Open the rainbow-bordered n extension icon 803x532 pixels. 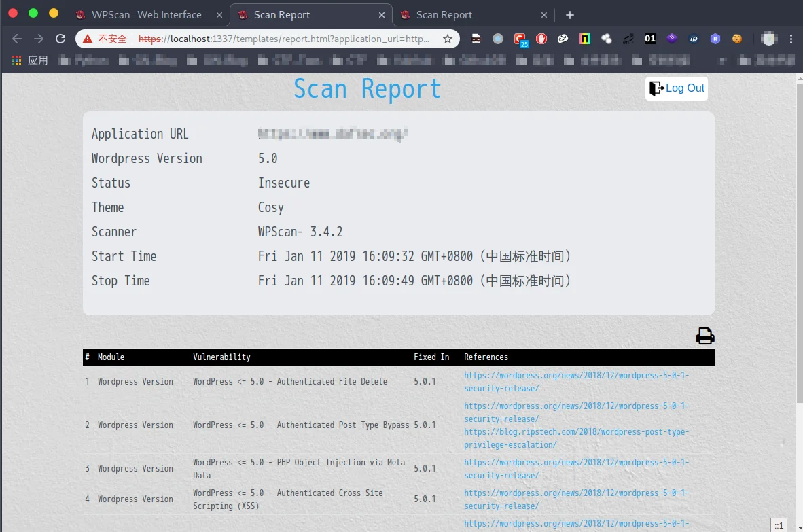585,39
